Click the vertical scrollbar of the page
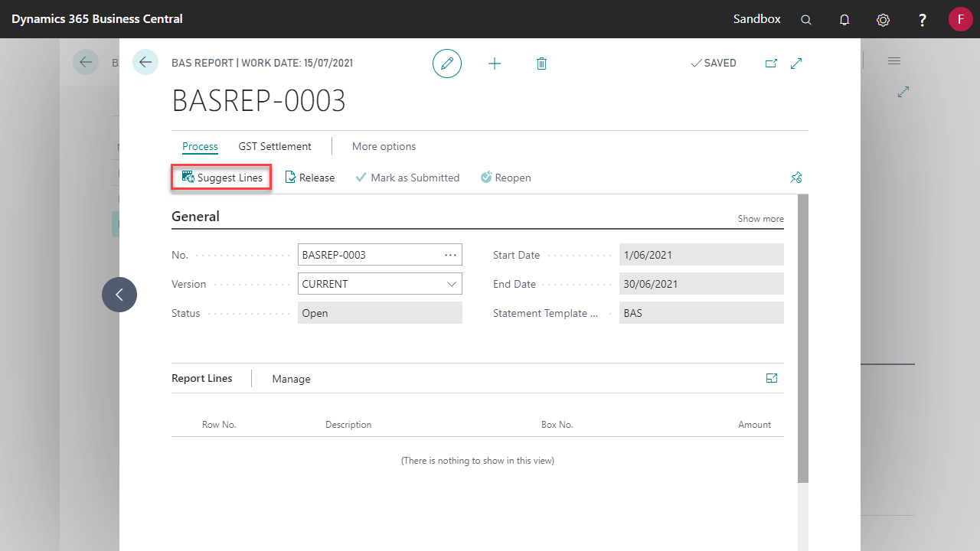The image size is (980, 551). tap(802, 338)
